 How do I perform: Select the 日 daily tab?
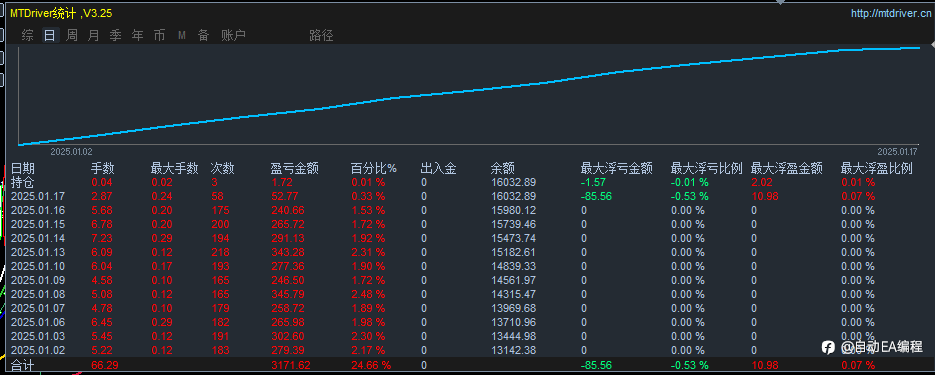tap(49, 36)
